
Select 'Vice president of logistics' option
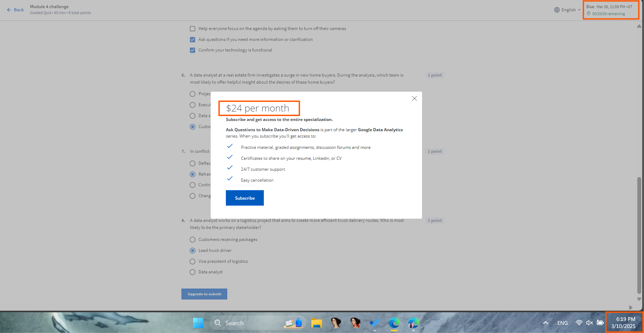[x=193, y=261]
